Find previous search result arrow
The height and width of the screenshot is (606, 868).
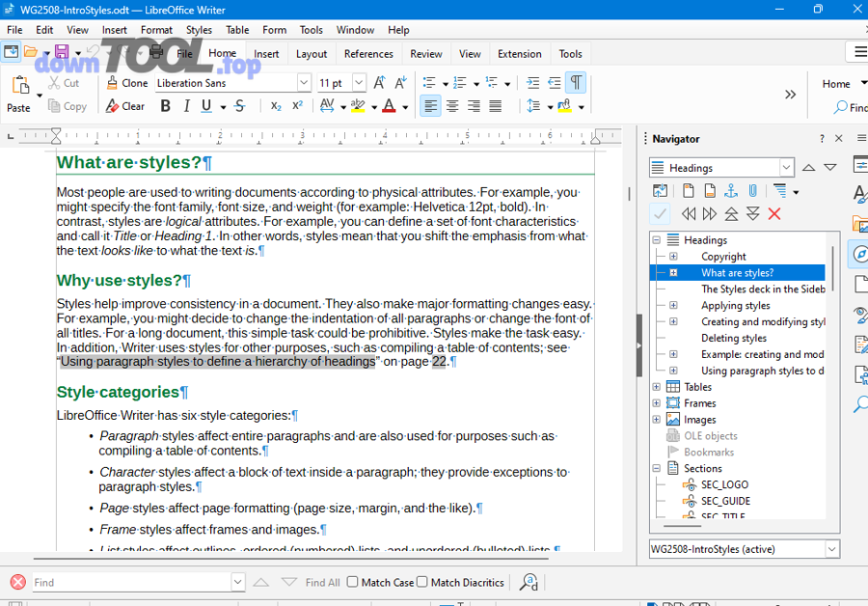261,582
